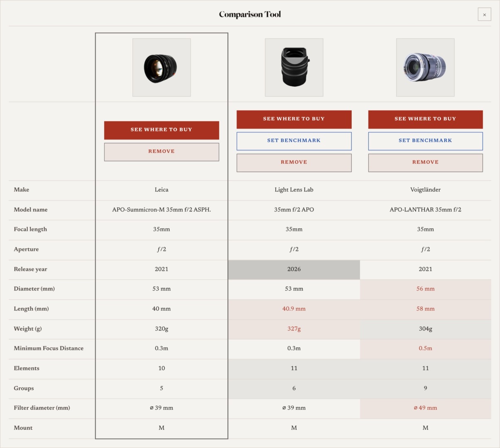Select the Focal length row label

click(x=30, y=229)
